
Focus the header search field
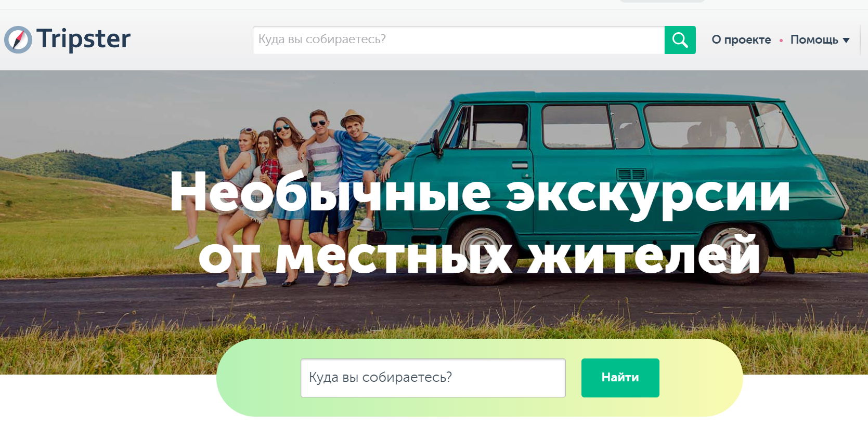pos(458,40)
